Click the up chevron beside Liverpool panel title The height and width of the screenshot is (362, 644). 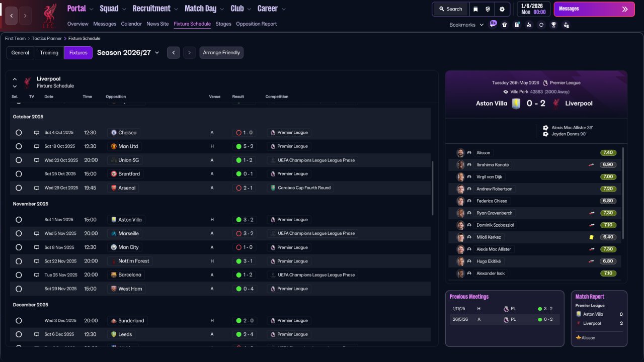click(15, 79)
